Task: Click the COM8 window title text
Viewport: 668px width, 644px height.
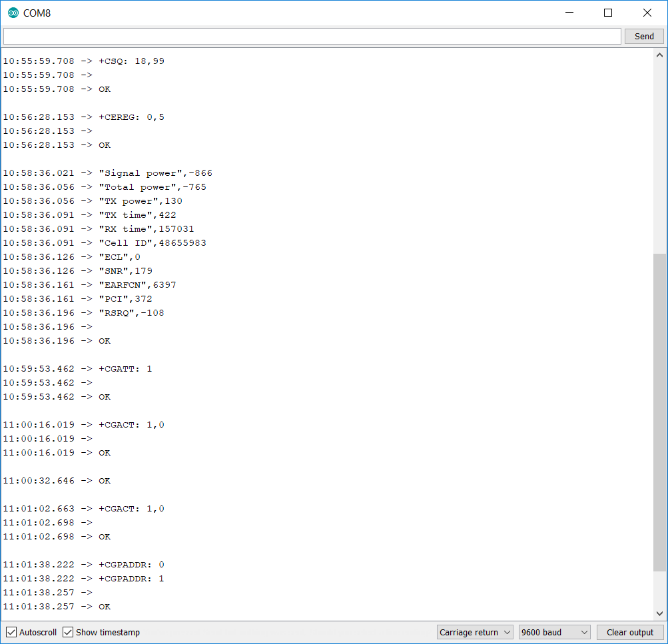Action: click(x=37, y=13)
